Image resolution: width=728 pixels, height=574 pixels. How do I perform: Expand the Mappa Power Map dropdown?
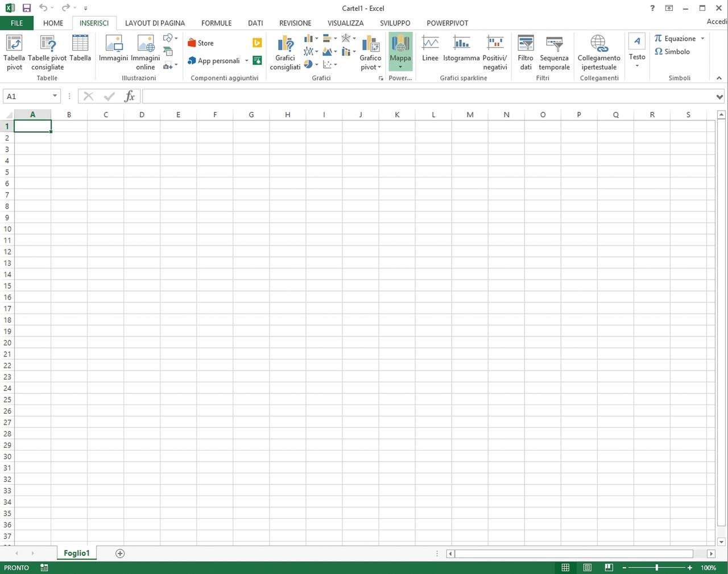click(400, 66)
